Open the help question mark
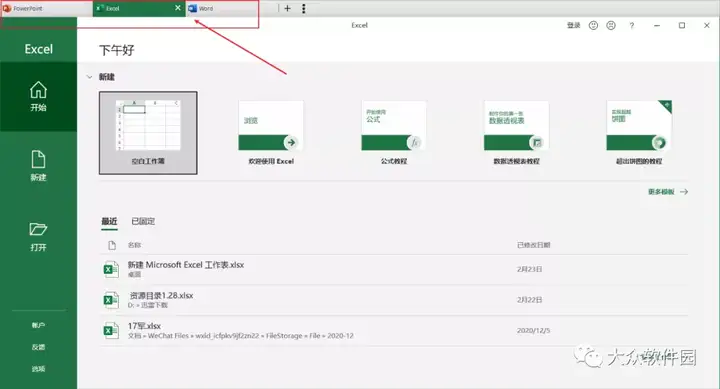 tap(632, 26)
